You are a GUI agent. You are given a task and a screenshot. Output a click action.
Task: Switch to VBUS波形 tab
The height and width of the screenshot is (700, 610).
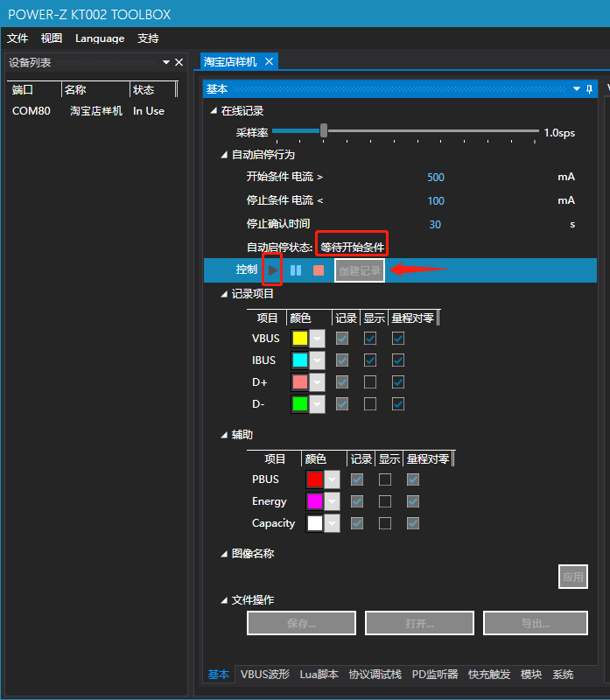(265, 674)
